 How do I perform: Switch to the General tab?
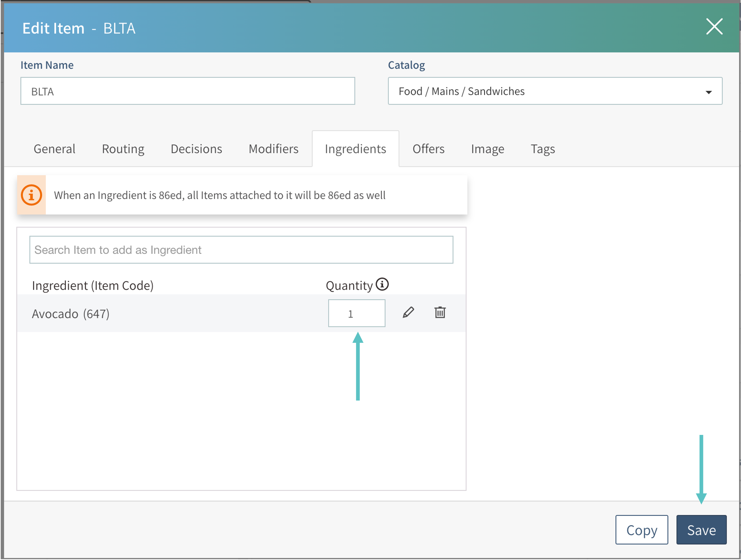pyautogui.click(x=55, y=149)
